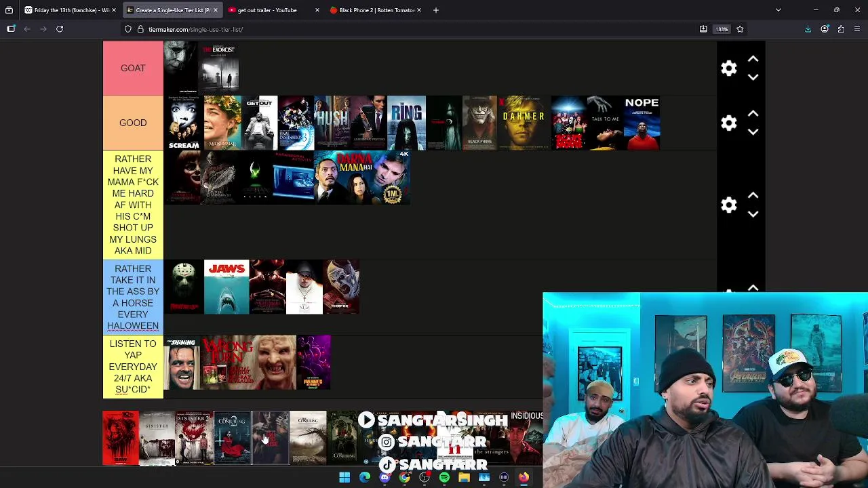Select the Darna Mana Hai thumbnail
The width and height of the screenshot is (868, 488).
362,178
